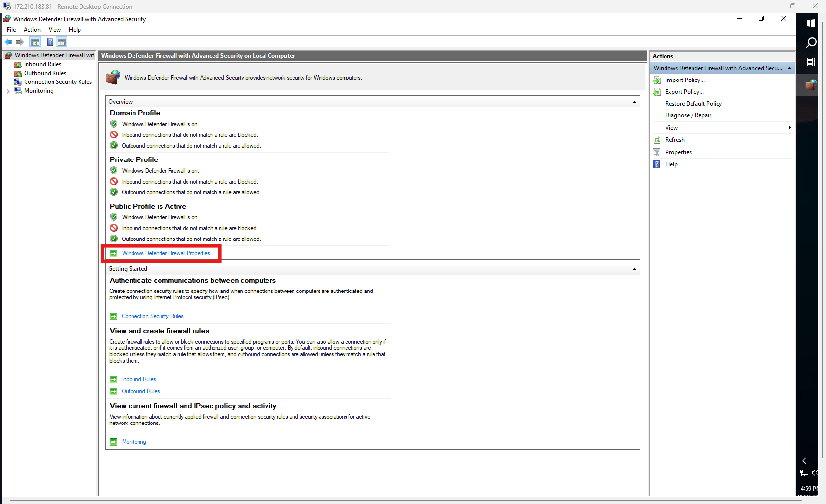Click the Domain Profile heading

pos(135,113)
